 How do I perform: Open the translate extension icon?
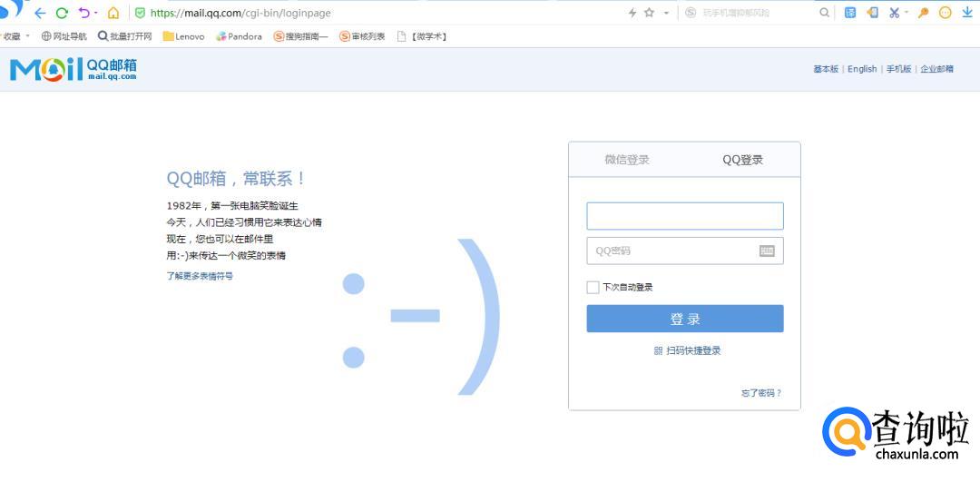tap(850, 13)
